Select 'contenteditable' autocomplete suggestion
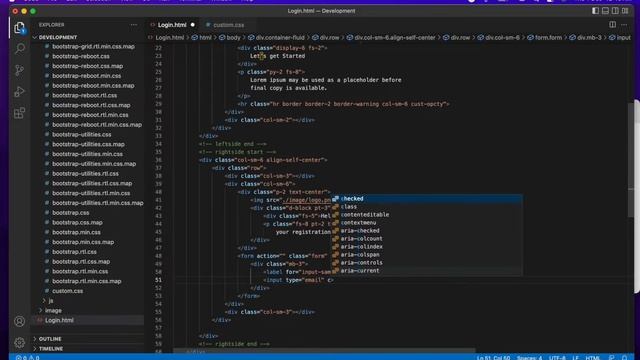Image resolution: width=640 pixels, height=360 pixels. point(426,215)
